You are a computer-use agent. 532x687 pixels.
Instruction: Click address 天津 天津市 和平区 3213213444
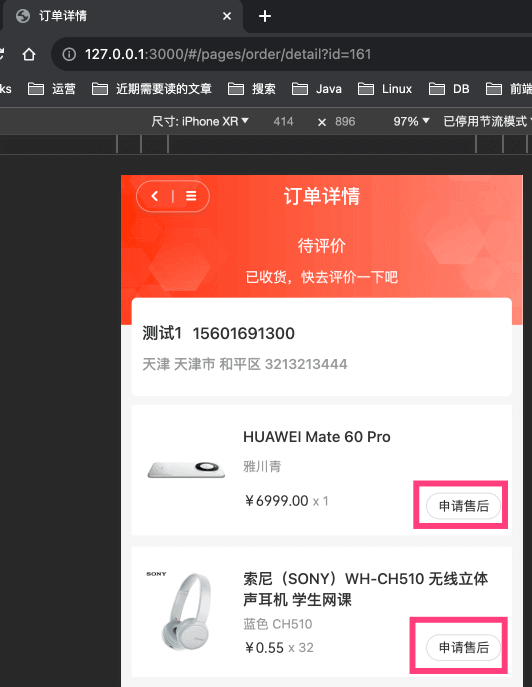point(245,364)
